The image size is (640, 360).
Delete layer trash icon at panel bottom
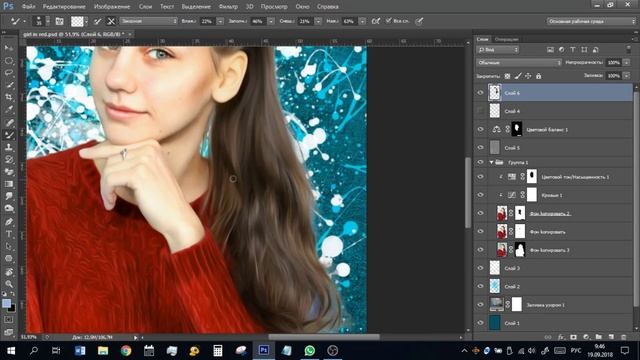click(x=623, y=337)
